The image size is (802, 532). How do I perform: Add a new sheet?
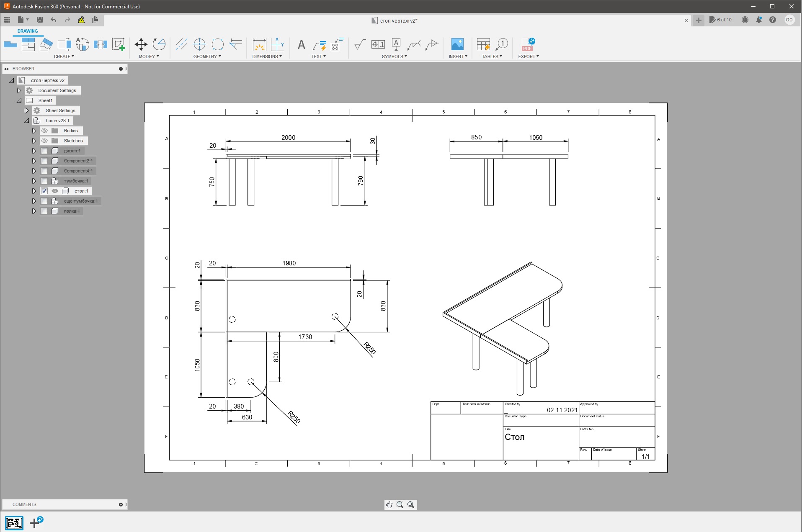[x=36, y=522]
